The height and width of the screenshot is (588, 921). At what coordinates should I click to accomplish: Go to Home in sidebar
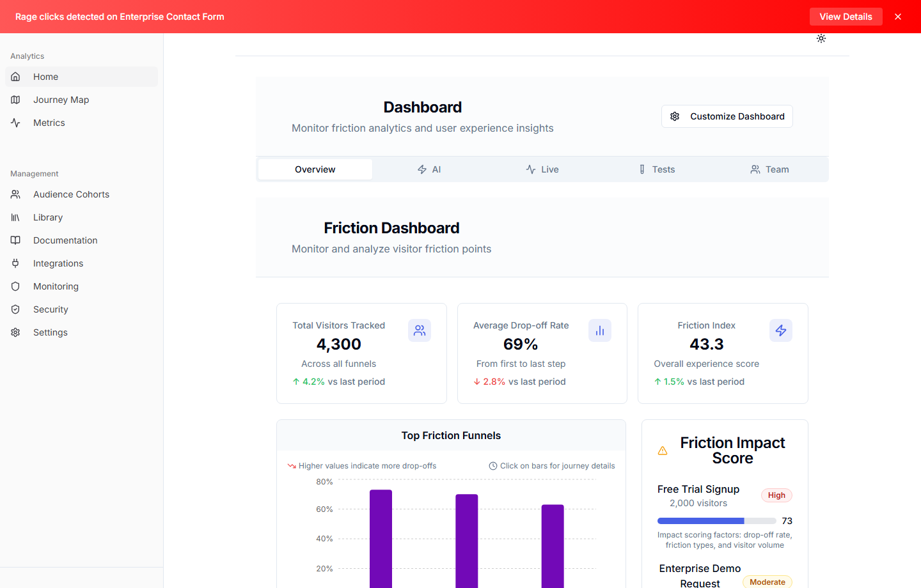(81, 77)
